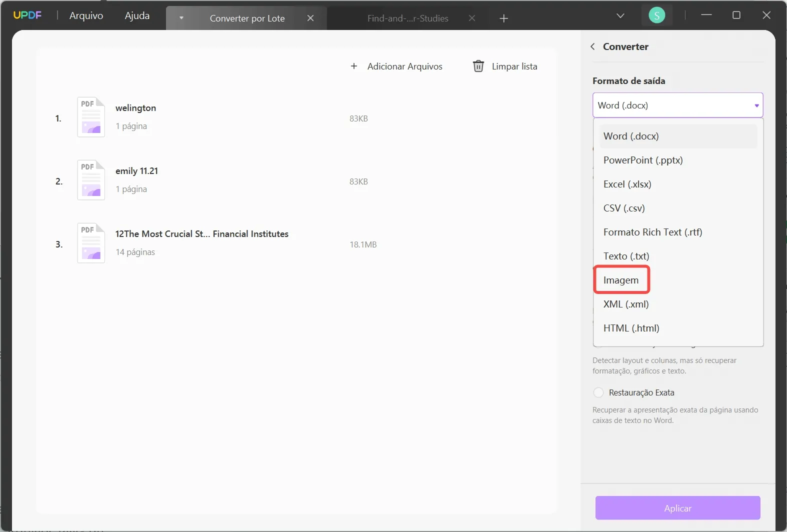Image resolution: width=787 pixels, height=532 pixels.
Task: Choose PowerPoint (.pptx) output format
Action: coord(678,160)
